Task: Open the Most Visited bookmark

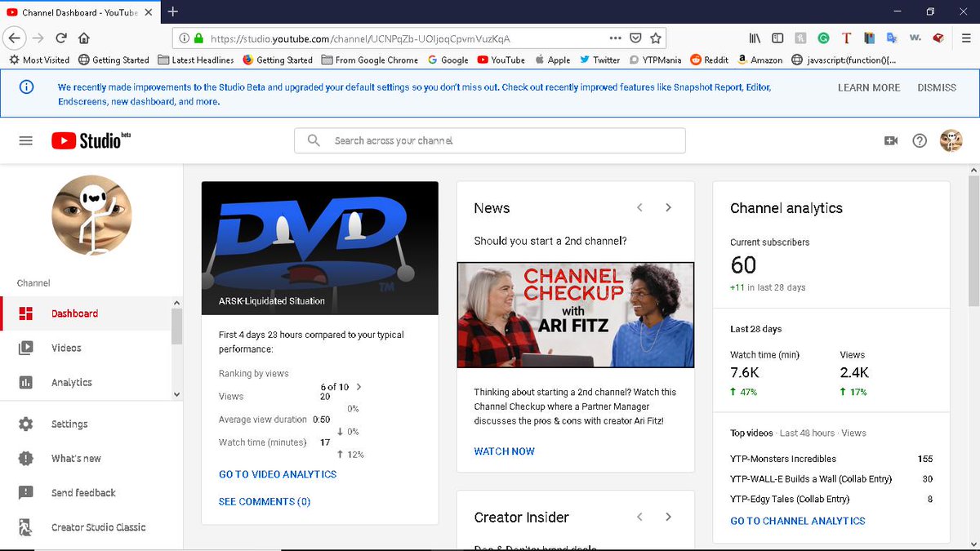Action: 39,60
